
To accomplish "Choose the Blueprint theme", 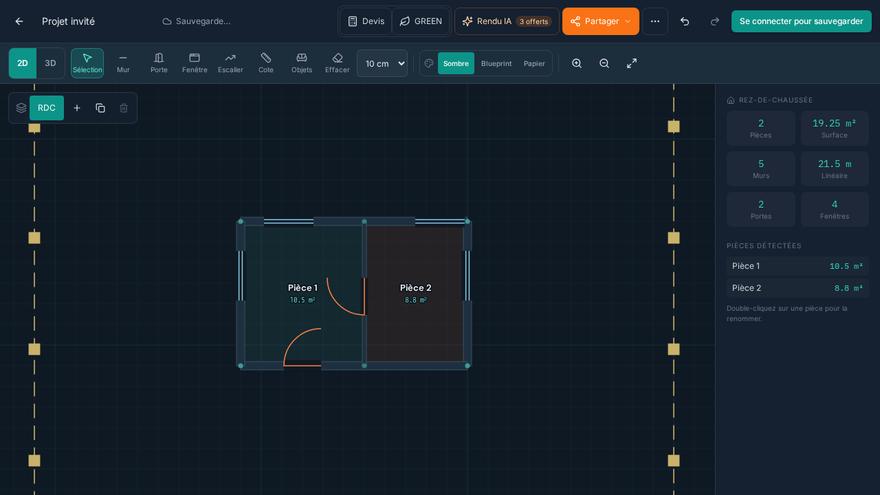I will [x=496, y=63].
